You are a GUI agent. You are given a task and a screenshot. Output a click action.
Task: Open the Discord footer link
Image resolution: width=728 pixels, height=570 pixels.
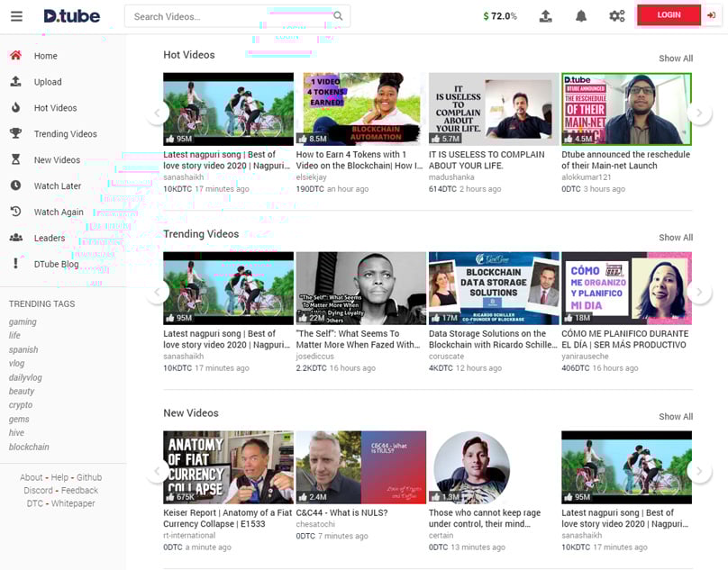(38, 490)
